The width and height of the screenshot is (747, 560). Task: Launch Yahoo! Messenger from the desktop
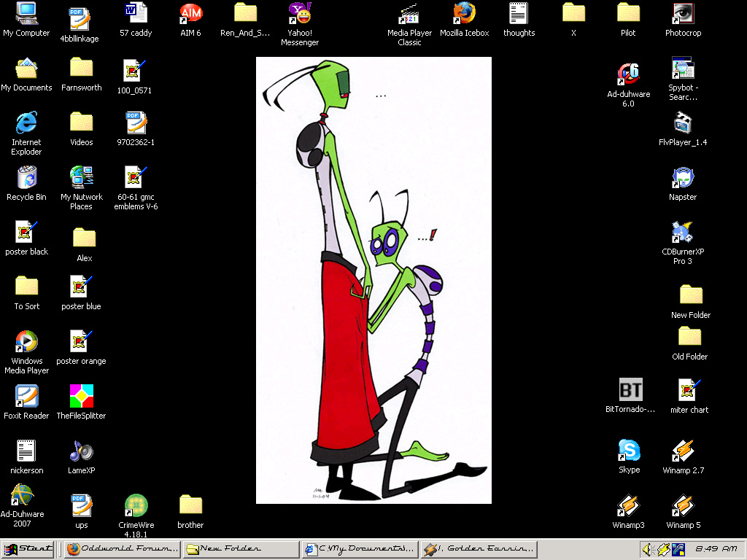coord(300,14)
